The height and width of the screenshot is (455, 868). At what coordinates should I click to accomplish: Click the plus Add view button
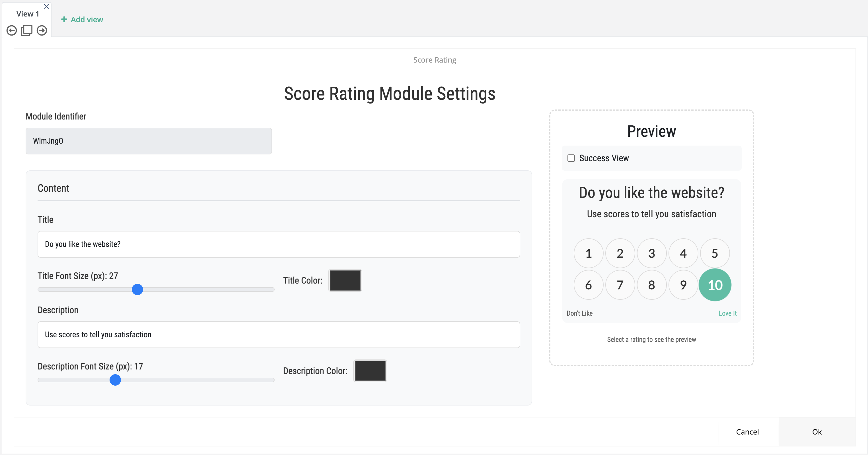[82, 20]
